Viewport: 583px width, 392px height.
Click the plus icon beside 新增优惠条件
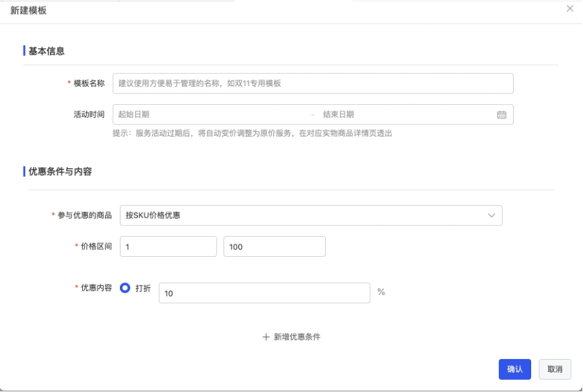tap(266, 337)
